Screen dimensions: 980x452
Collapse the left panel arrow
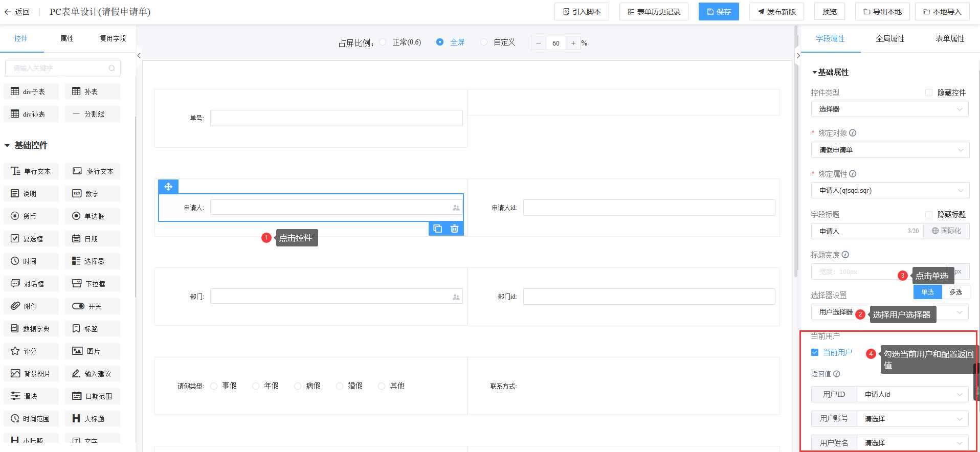(139, 56)
